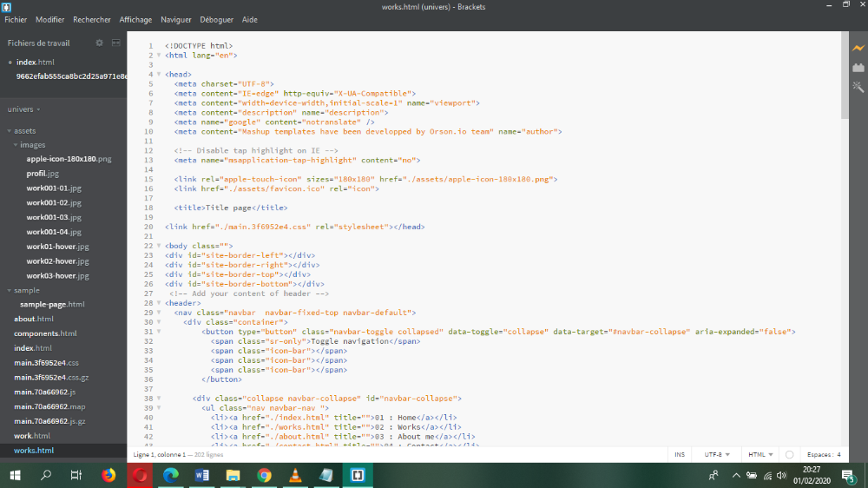Open People icon in system tray
Image resolution: width=868 pixels, height=488 pixels.
click(x=713, y=475)
